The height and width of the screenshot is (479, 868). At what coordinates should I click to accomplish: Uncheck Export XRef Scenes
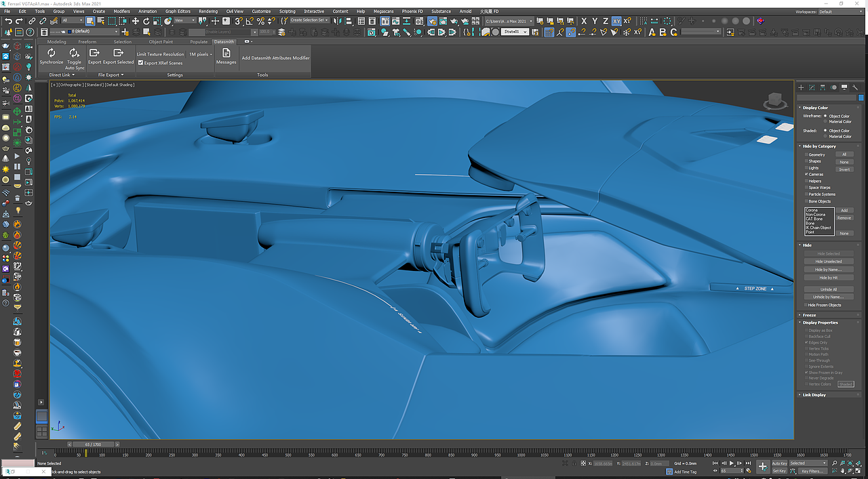(x=140, y=62)
